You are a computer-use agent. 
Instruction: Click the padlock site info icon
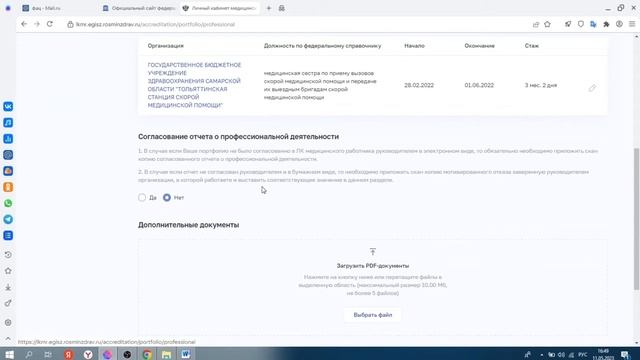click(x=70, y=24)
